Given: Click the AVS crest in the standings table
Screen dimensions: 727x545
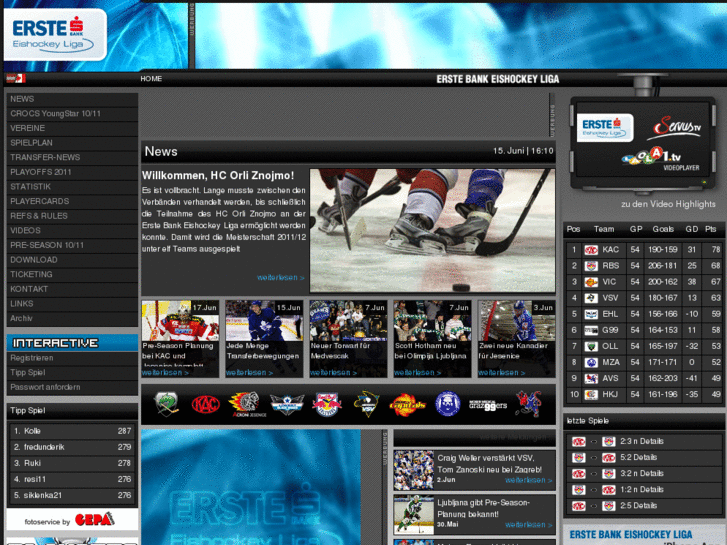Looking at the screenshot, I should tap(591, 378).
